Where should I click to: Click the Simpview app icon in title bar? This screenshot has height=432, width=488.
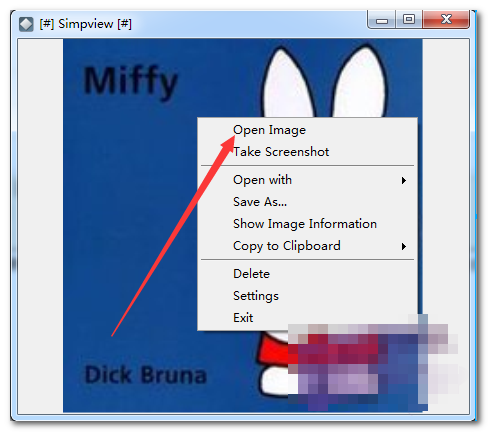tap(26, 24)
